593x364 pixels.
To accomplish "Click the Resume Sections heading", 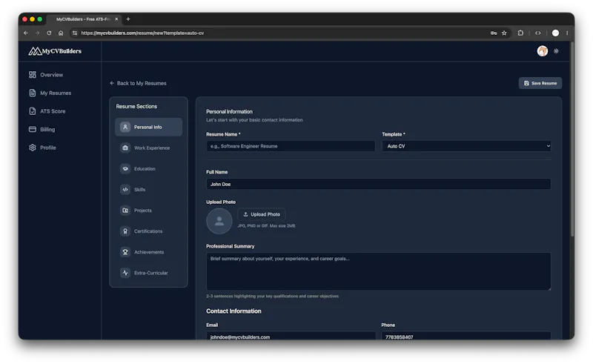I will pyautogui.click(x=136, y=106).
